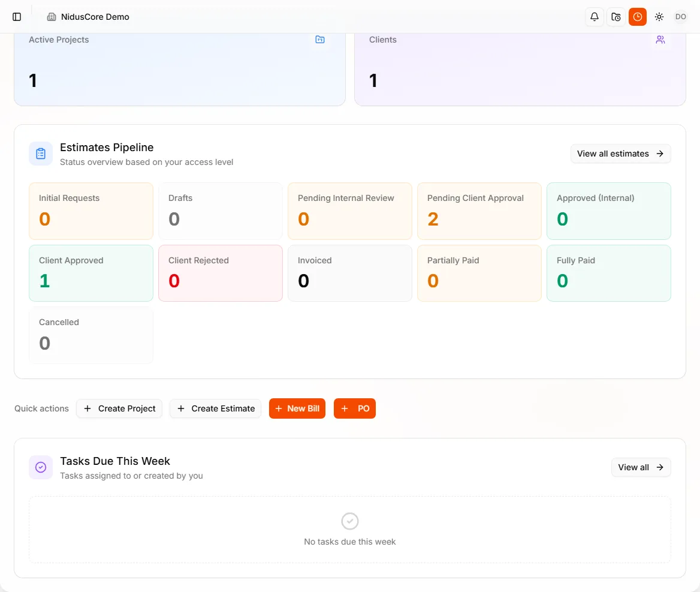Click the orange clock timer button

tap(638, 17)
